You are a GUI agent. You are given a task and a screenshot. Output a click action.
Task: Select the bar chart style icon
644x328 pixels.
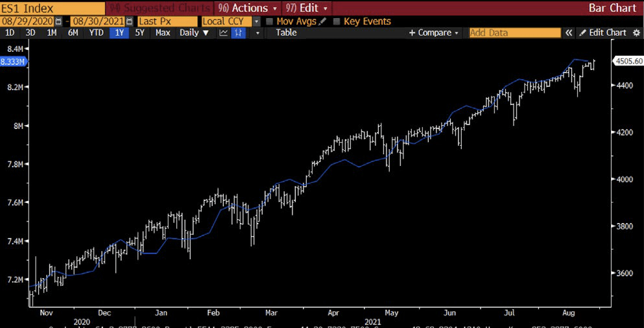[238, 32]
